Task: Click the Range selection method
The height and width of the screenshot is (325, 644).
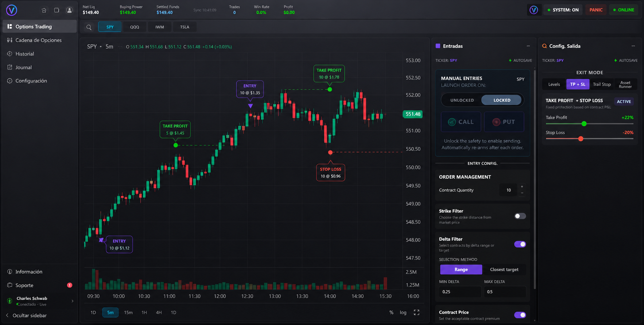Action: [x=461, y=270]
